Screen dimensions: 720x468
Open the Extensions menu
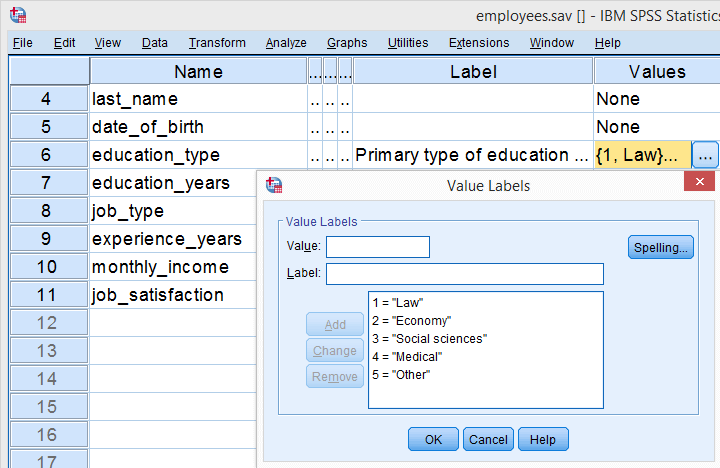[479, 43]
